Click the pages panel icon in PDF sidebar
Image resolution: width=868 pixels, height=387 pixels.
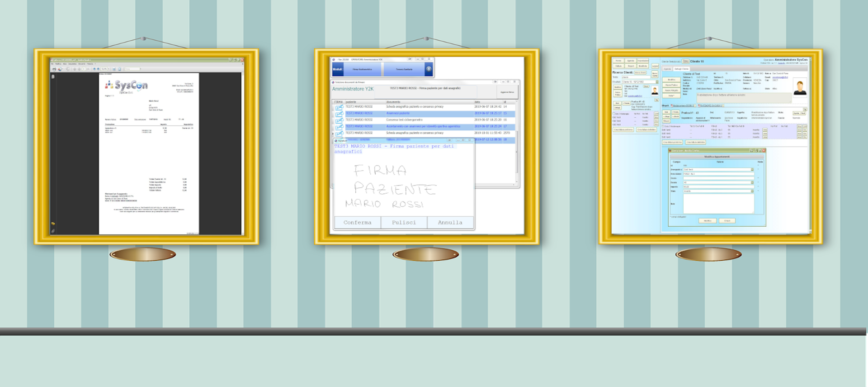click(x=53, y=76)
